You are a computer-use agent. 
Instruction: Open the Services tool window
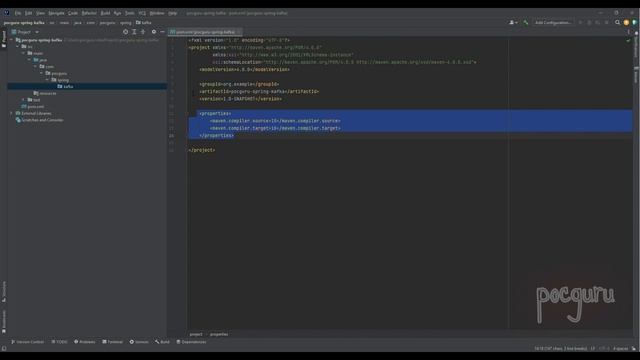[x=139, y=342]
